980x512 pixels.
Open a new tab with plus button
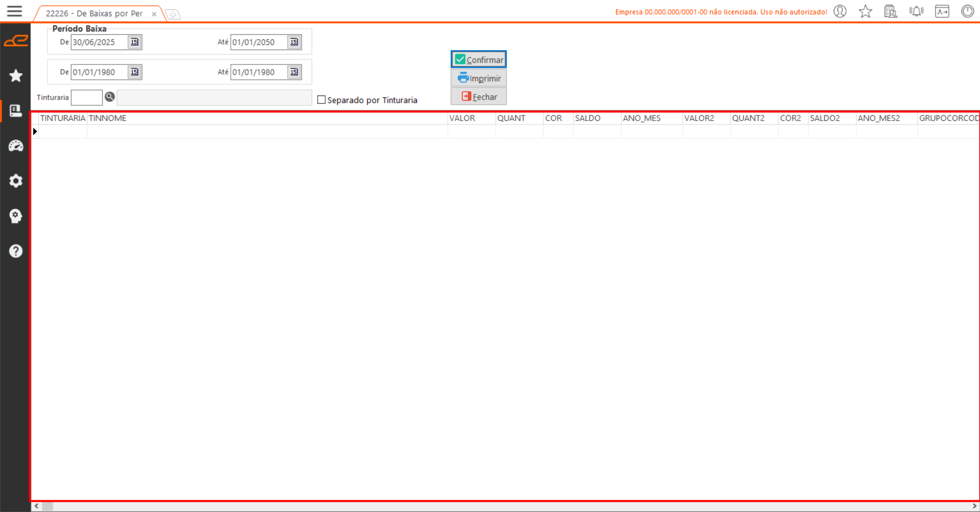coord(173,14)
